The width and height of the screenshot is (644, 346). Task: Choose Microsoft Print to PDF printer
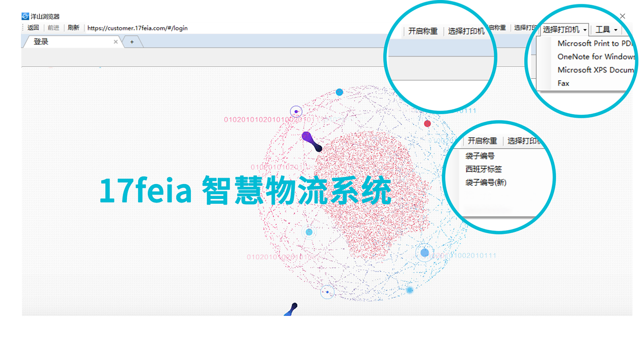click(x=595, y=43)
